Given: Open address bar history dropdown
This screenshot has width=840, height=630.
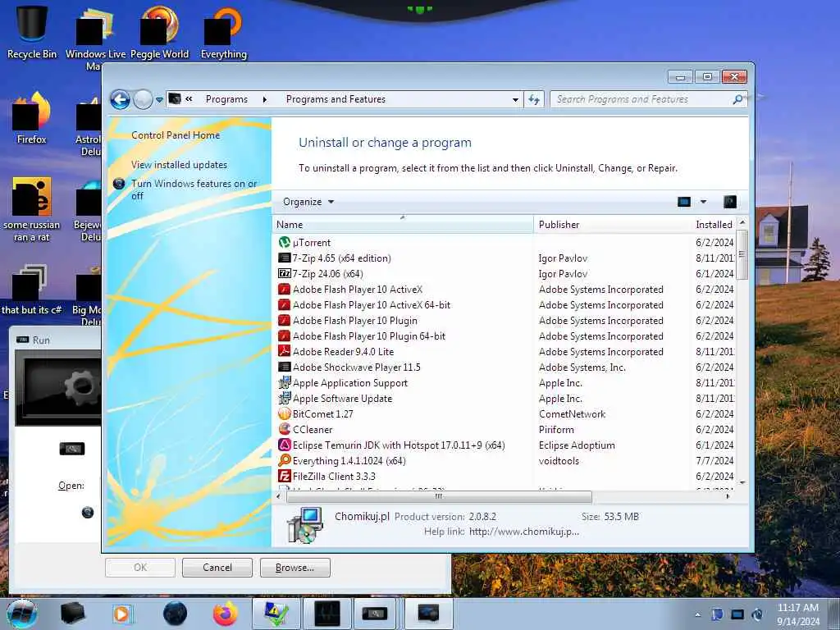Looking at the screenshot, I should click(515, 99).
